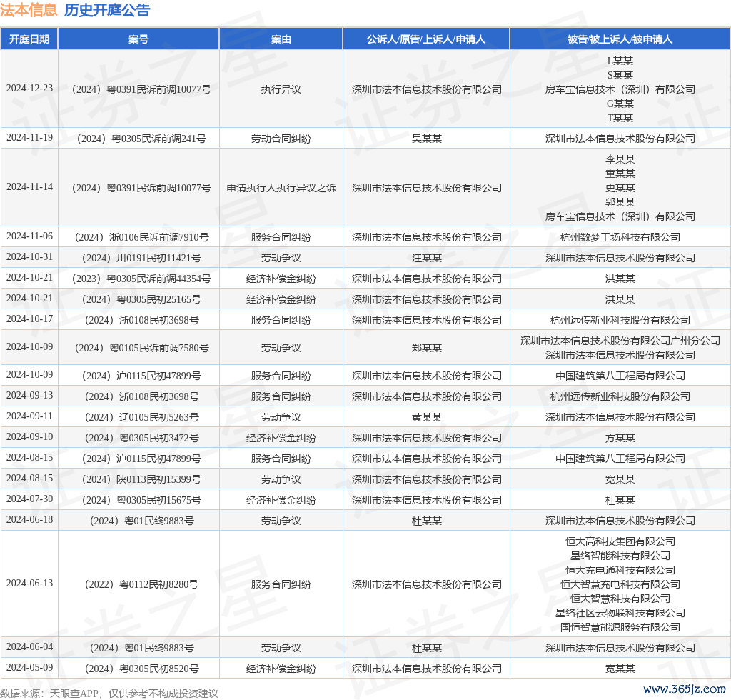This screenshot has height=700, width=731.
Task: Click defendant G某某
Action: pos(620,104)
